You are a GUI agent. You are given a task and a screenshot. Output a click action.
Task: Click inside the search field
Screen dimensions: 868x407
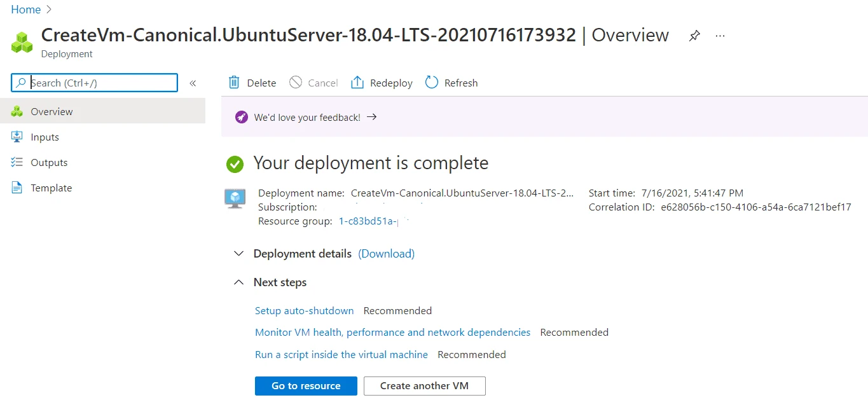(95, 83)
